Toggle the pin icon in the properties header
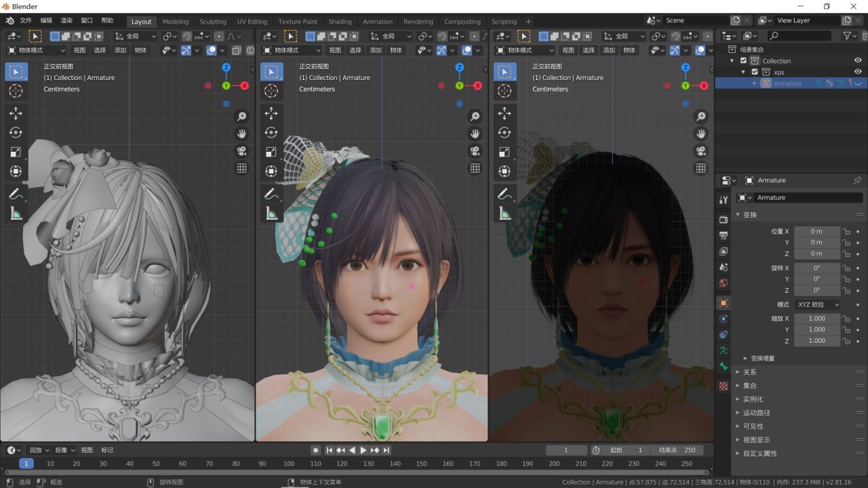 click(x=857, y=180)
